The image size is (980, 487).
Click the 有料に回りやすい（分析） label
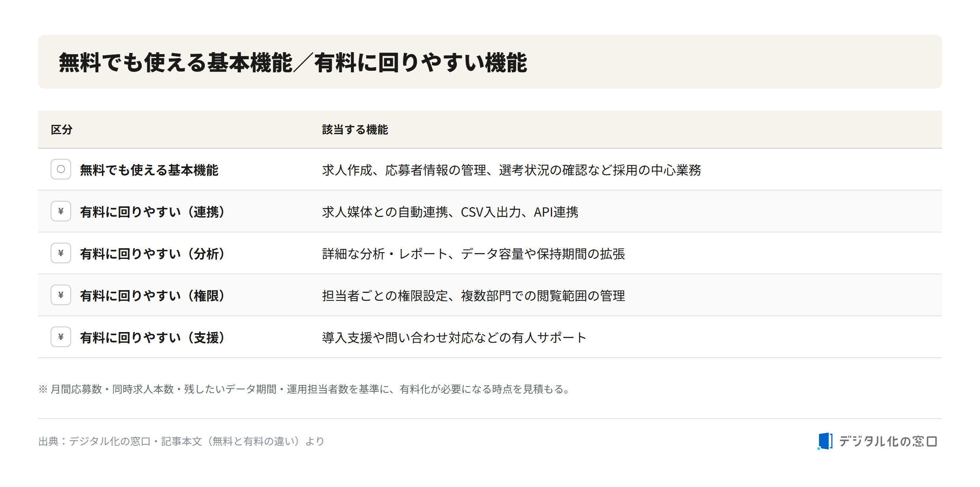(152, 254)
